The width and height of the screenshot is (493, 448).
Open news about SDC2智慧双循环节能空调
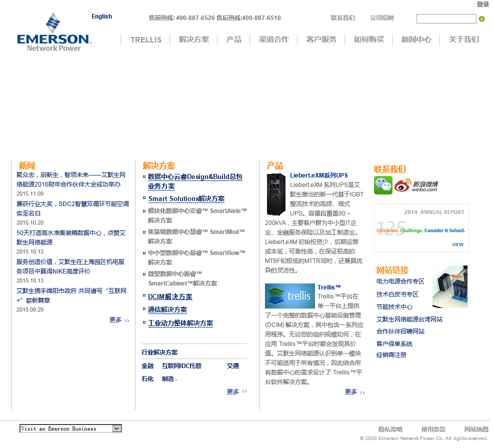(72, 208)
